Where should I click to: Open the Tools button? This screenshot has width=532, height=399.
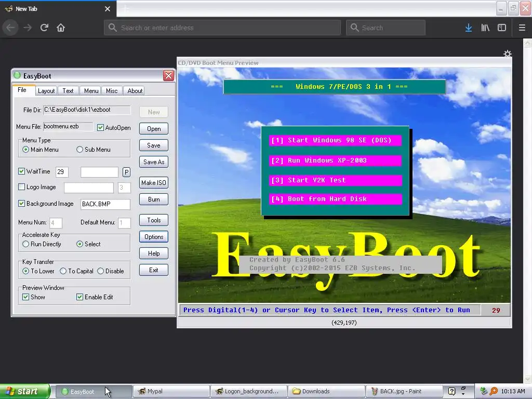pos(154,220)
